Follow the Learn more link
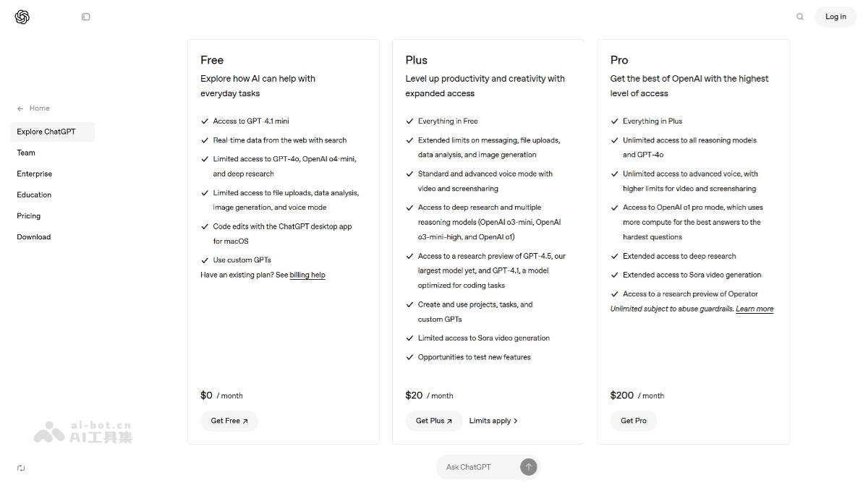This screenshot has width=868, height=488. [754, 309]
